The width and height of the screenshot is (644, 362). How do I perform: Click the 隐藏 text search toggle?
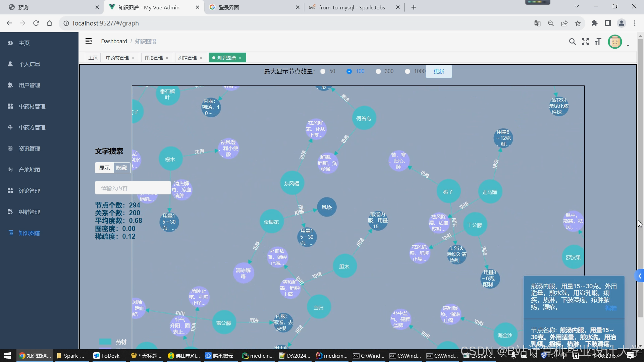pyautogui.click(x=121, y=168)
